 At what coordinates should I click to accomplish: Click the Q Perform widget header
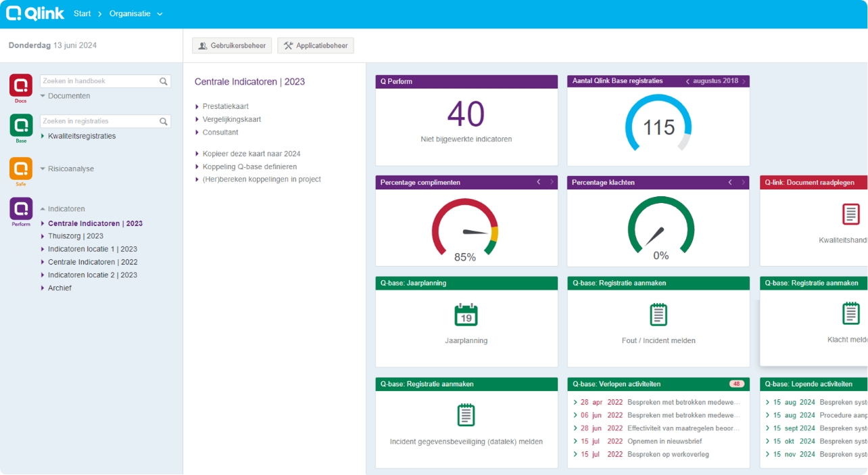466,81
